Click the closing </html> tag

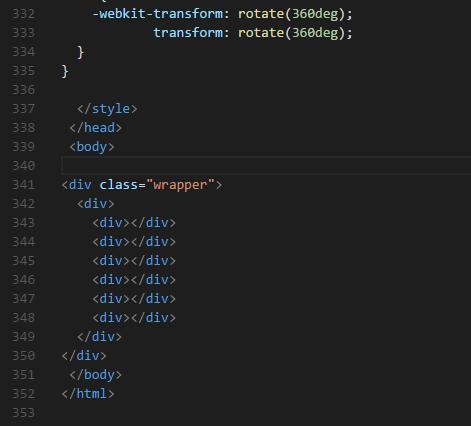click(88, 394)
